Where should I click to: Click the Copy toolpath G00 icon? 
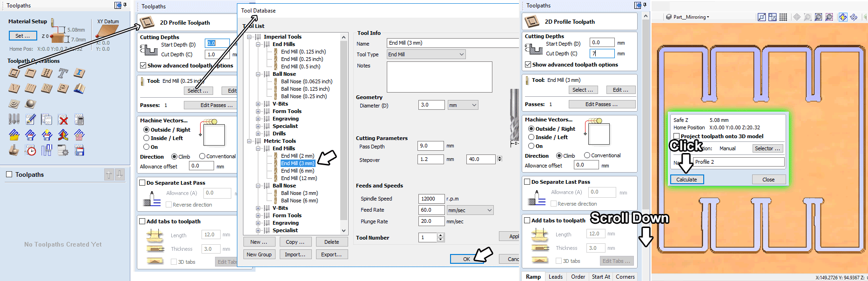[47, 120]
